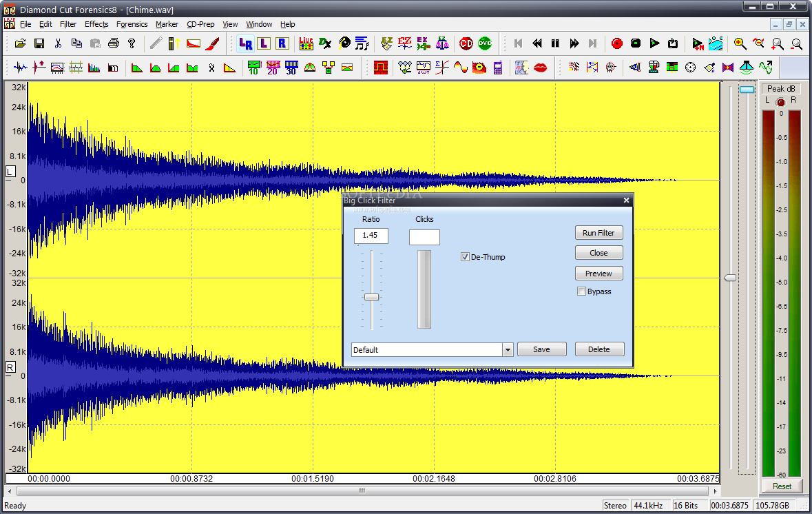Open the File menu
Viewport: 812px width, 514px height.
(25, 24)
